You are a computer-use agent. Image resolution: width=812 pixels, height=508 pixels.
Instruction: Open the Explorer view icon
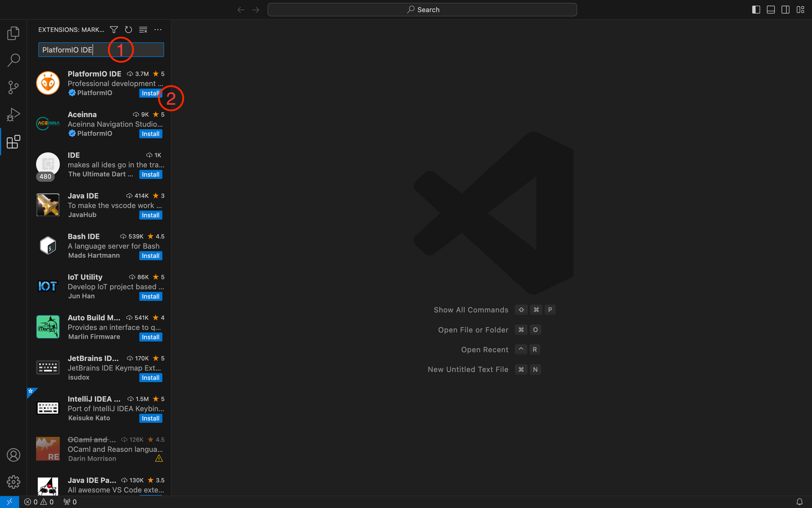click(13, 33)
